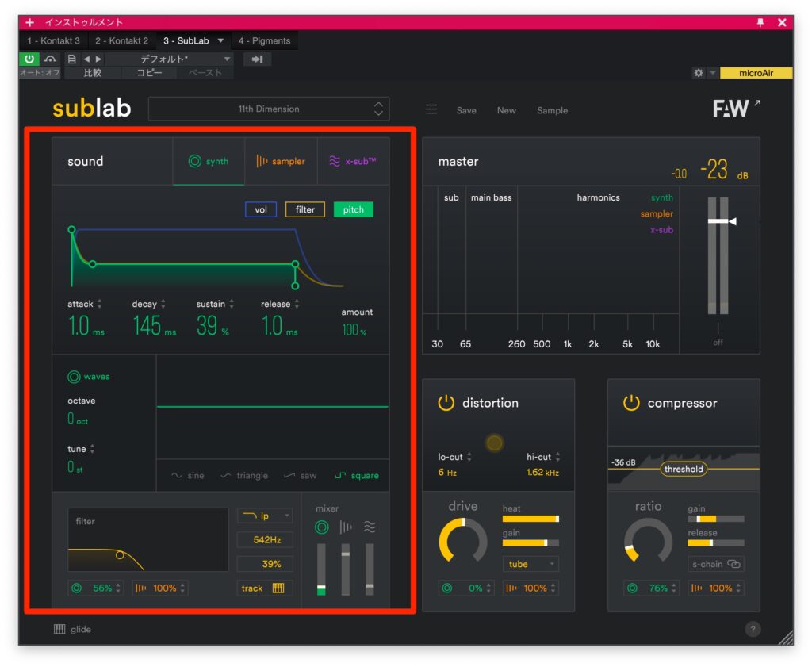Toggle the compressor power button
This screenshot has height=667, width=812.
click(631, 403)
